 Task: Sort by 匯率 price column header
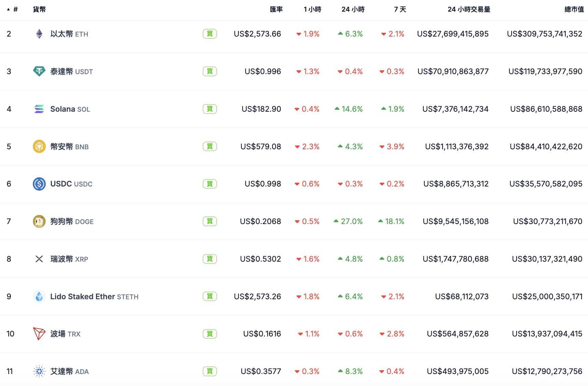point(276,9)
